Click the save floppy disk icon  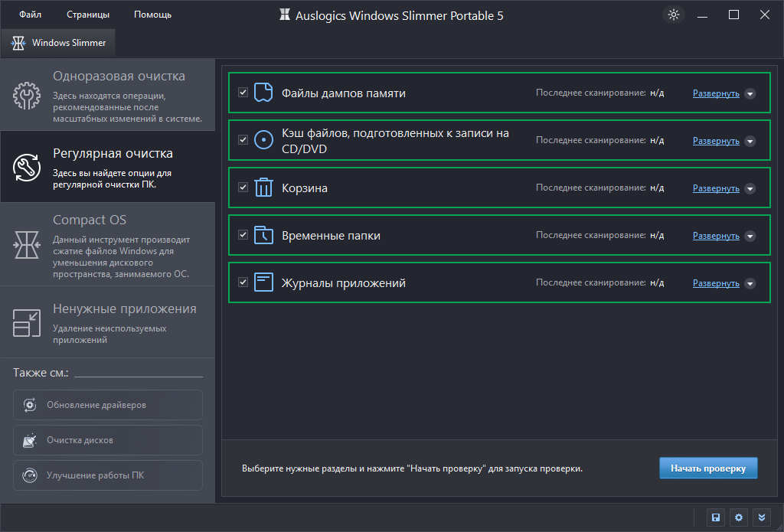[x=715, y=517]
